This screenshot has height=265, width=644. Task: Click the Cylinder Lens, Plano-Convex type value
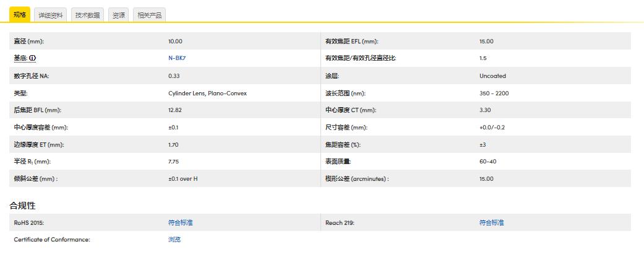click(x=207, y=93)
